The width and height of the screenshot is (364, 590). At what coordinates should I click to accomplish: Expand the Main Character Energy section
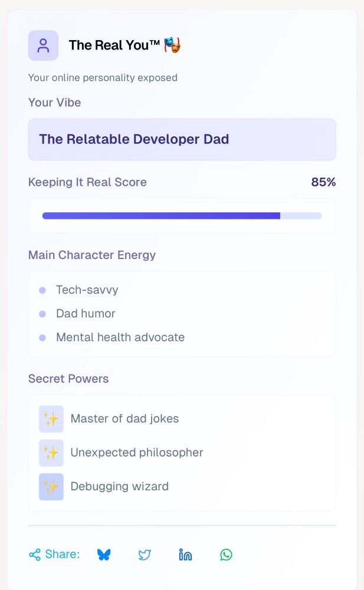[x=92, y=255]
